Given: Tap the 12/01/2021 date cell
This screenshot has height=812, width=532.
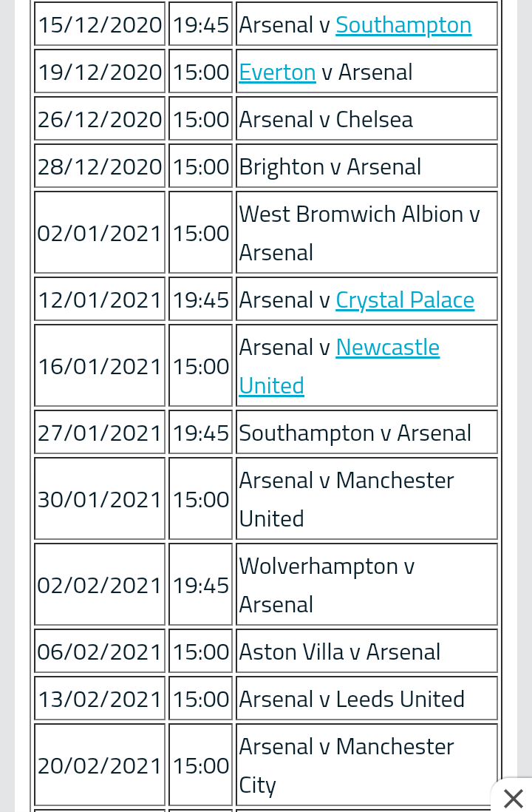Looking at the screenshot, I should pyautogui.click(x=100, y=300).
